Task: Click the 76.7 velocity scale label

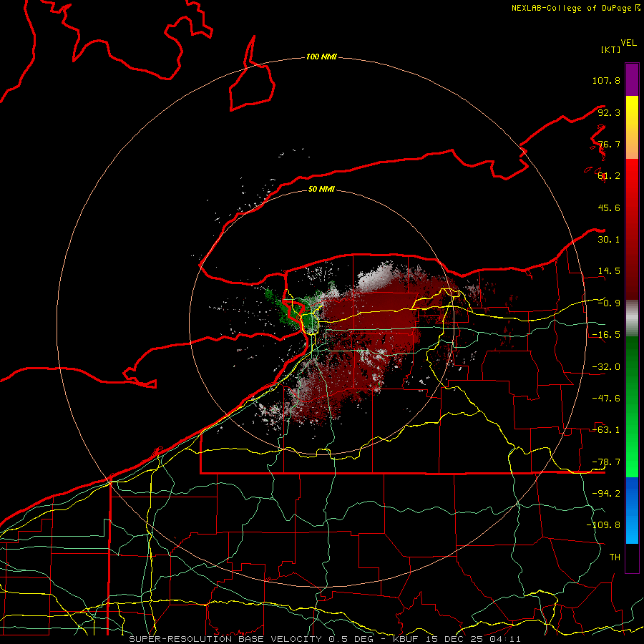Action: (609, 144)
